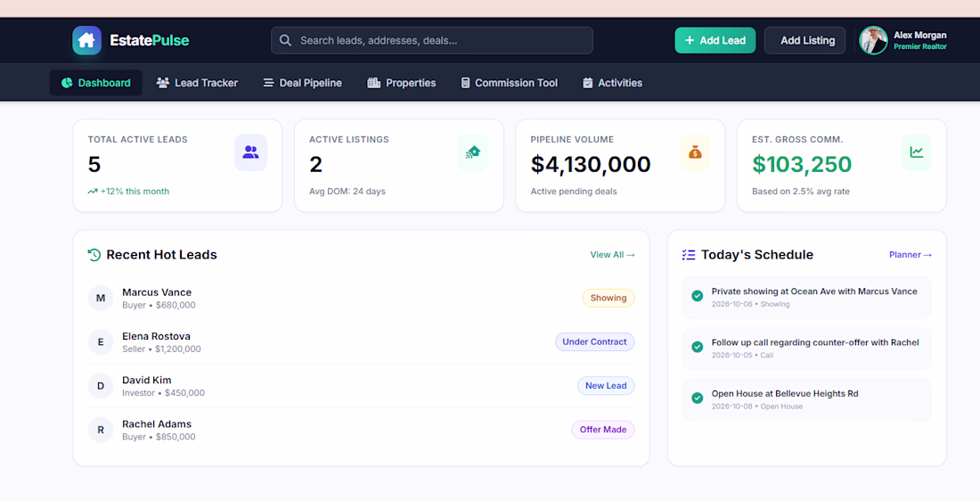
Task: Click the David Kim avatar circle D
Action: 101,386
